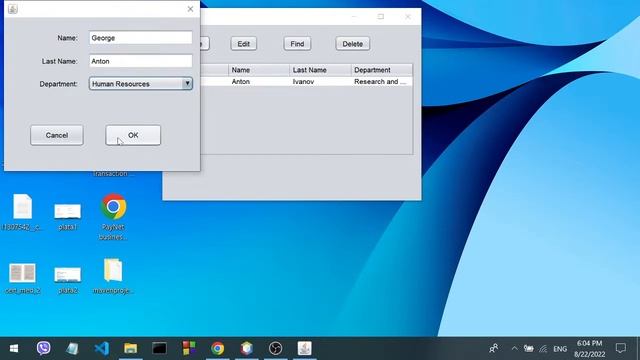Open the plata1 desktop file

click(67, 216)
